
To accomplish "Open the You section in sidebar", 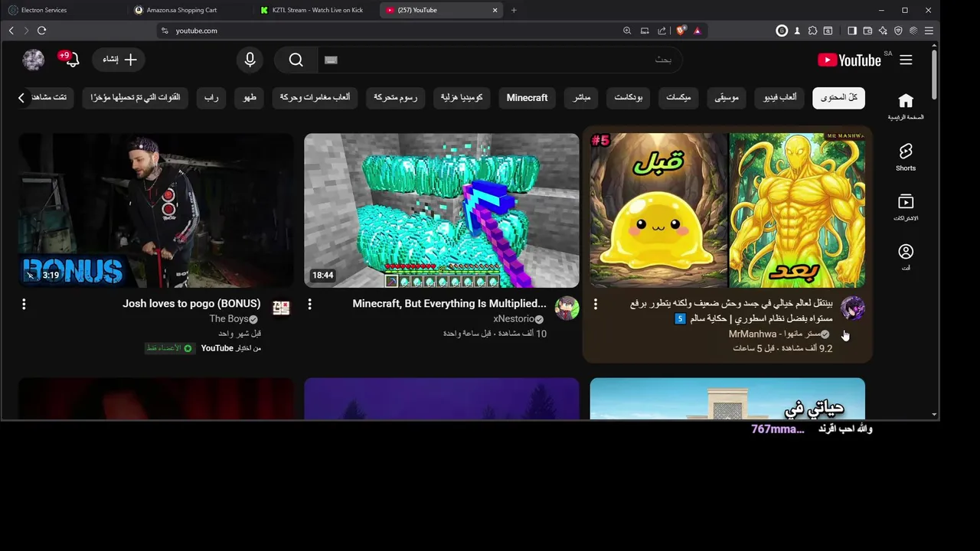I will [906, 257].
